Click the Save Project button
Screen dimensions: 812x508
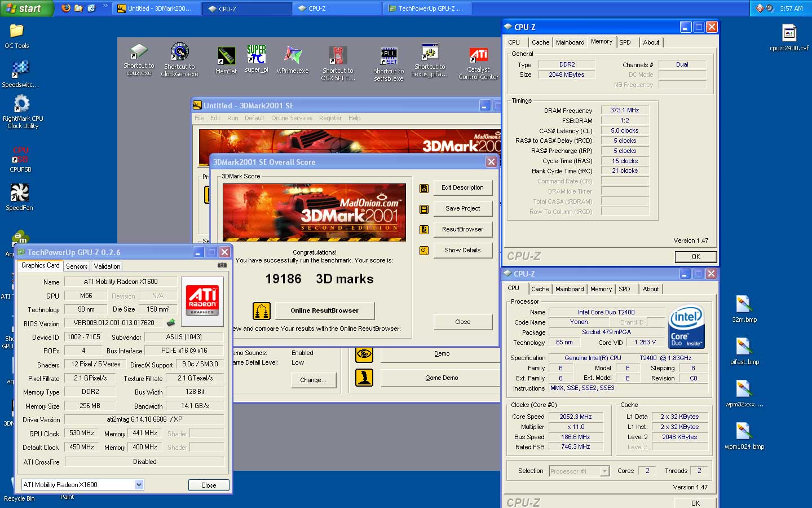(x=462, y=208)
